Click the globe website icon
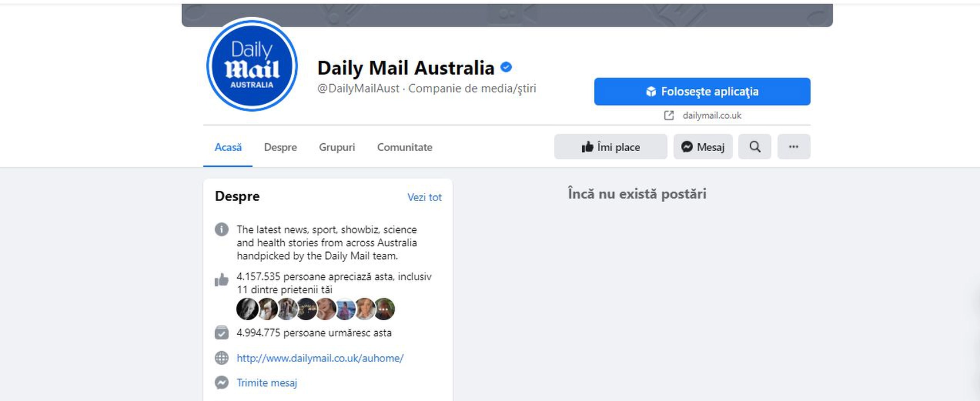This screenshot has height=401, width=980. click(222, 358)
